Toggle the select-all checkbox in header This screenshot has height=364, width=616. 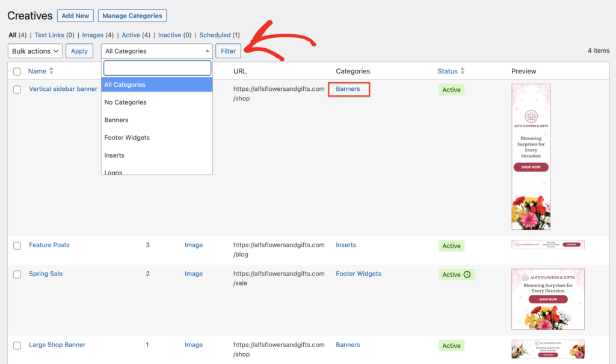pyautogui.click(x=17, y=72)
